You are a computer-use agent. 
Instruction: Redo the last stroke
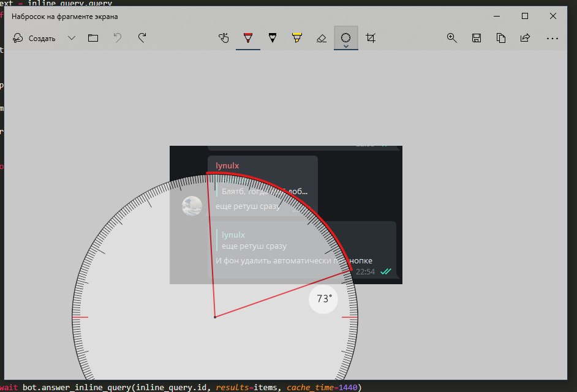[x=142, y=38]
